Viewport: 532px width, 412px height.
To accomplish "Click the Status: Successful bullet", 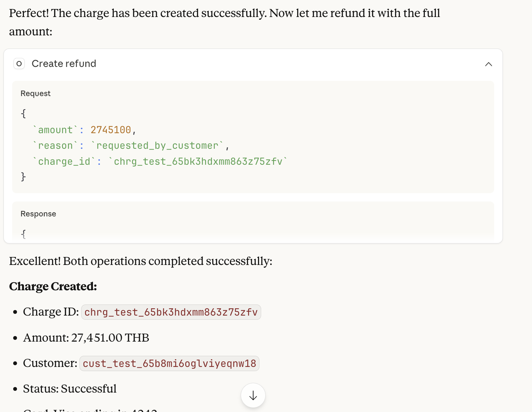I will [x=70, y=389].
